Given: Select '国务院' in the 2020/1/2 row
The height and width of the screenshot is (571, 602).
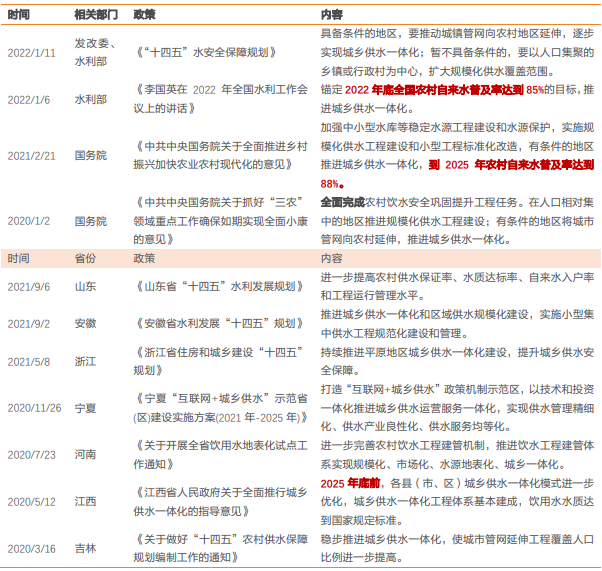Looking at the screenshot, I should (91, 221).
